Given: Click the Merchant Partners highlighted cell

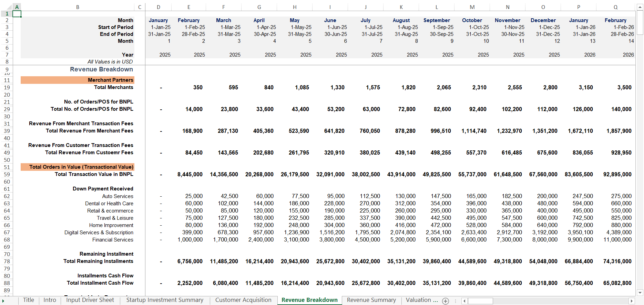Looking at the screenshot, I should point(78,80).
